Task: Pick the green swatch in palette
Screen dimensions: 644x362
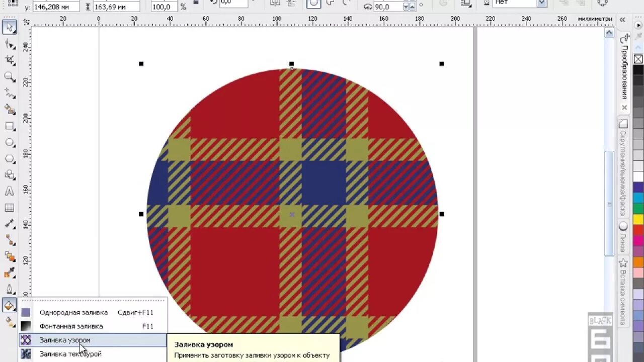Action: (638, 209)
